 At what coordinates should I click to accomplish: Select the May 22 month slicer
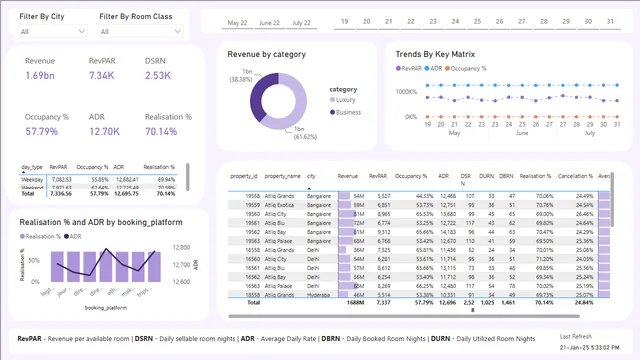[237, 23]
